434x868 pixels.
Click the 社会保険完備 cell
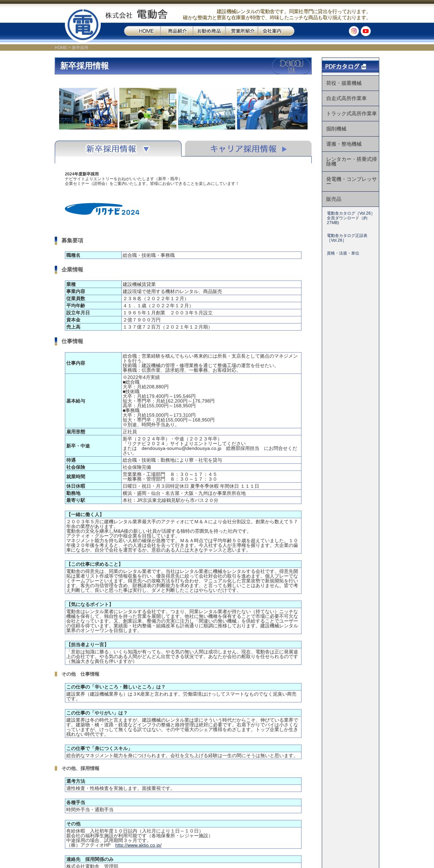211,467
